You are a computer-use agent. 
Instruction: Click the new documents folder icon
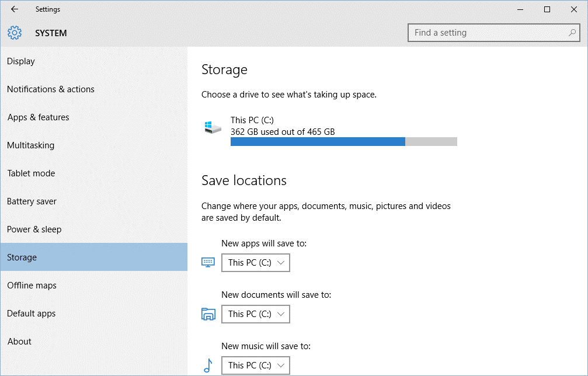click(x=208, y=314)
